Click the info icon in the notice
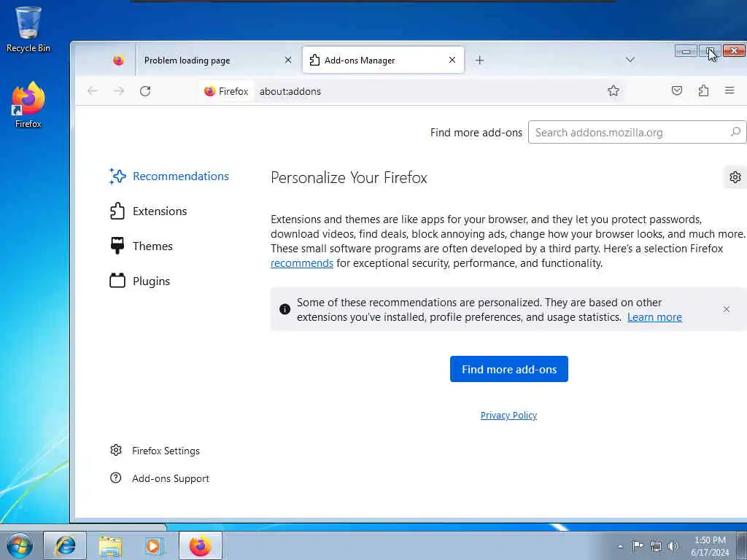 coord(285,309)
